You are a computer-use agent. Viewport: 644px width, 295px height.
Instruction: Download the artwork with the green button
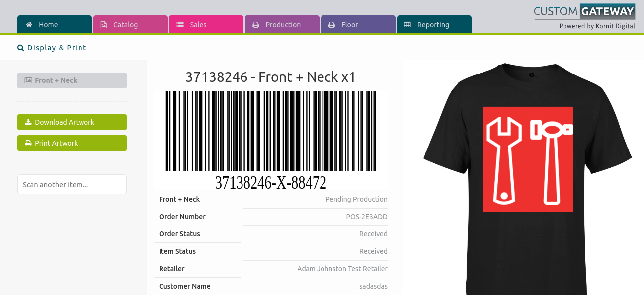tap(72, 122)
